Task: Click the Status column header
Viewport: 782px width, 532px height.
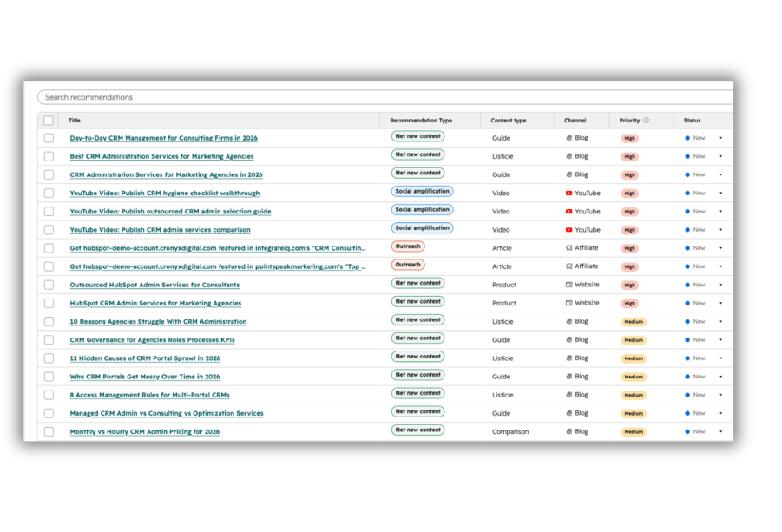Action: tap(692, 120)
